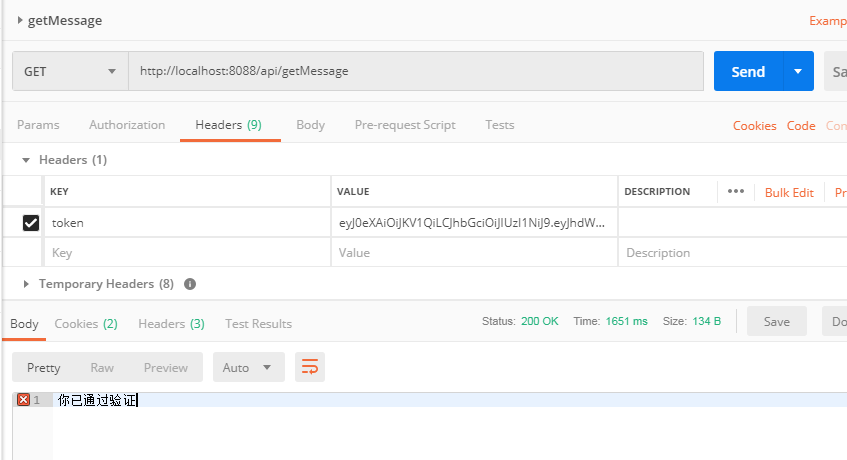Viewport: 847px width, 460px height.
Task: Expand the Temporary Headers (8) section
Action: click(x=26, y=284)
